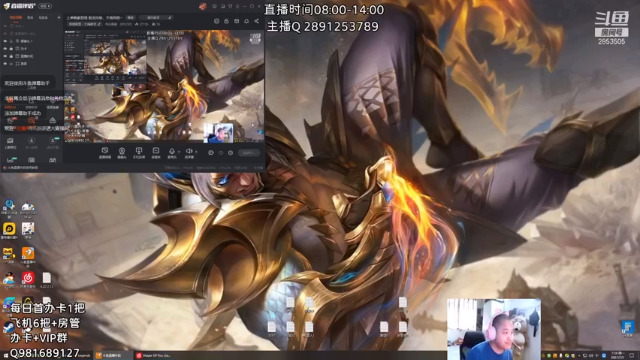Click the lock icon above the preview

pyautogui.click(x=227, y=21)
